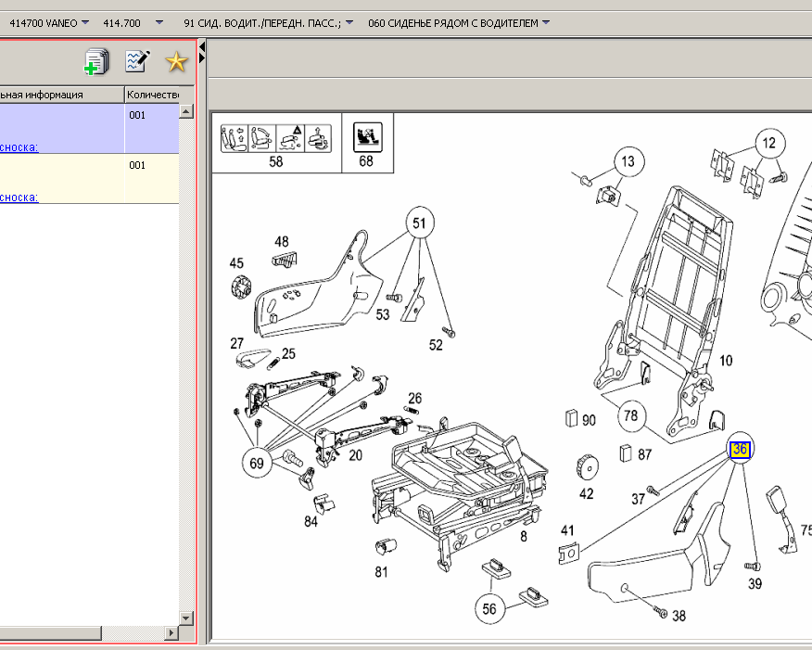Open the footnote link in first row
812x650 pixels.
pos(19,147)
